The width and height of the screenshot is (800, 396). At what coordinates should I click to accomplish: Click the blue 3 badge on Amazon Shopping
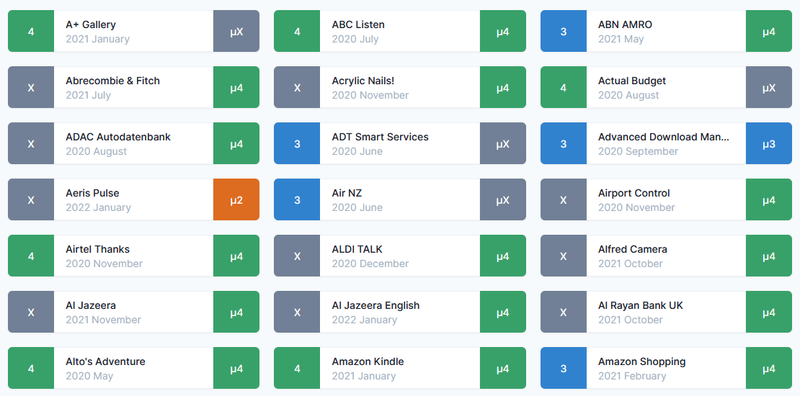(x=563, y=368)
